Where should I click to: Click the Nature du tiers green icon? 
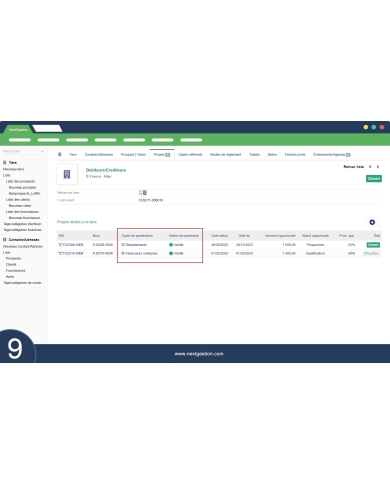pyautogui.click(x=145, y=193)
